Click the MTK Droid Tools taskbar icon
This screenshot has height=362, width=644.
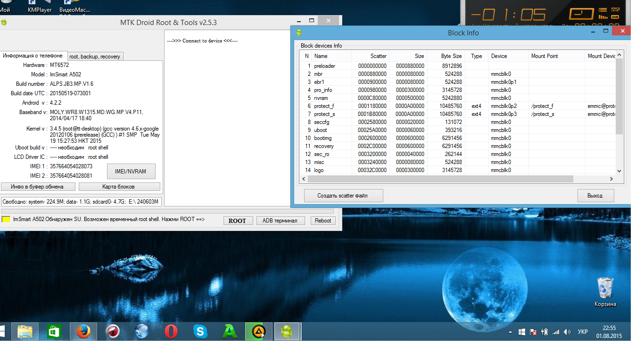(286, 332)
